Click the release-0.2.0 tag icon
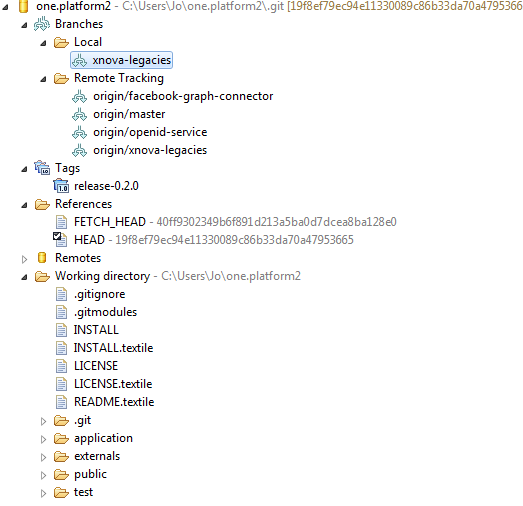Image resolution: width=523 pixels, height=506 pixels. pos(61,186)
